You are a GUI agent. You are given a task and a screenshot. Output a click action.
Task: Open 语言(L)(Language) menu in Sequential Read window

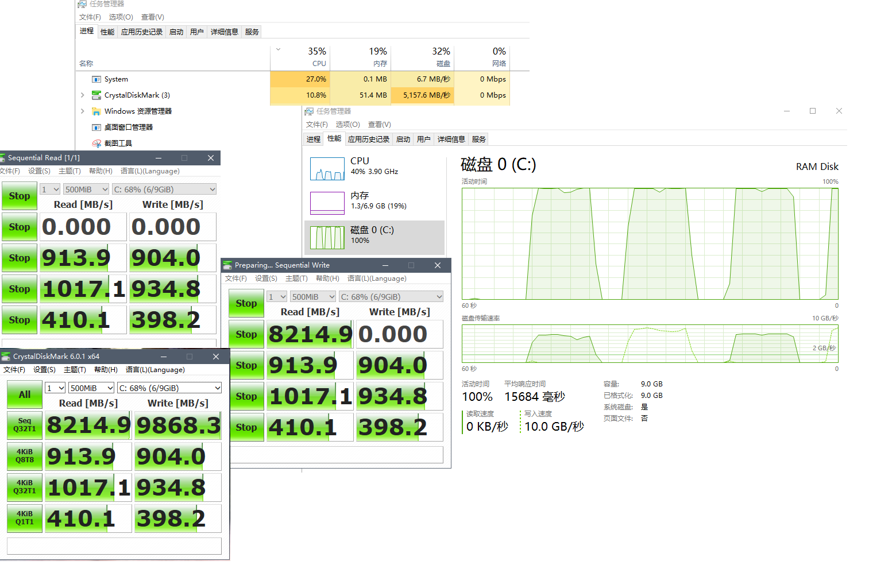point(150,171)
